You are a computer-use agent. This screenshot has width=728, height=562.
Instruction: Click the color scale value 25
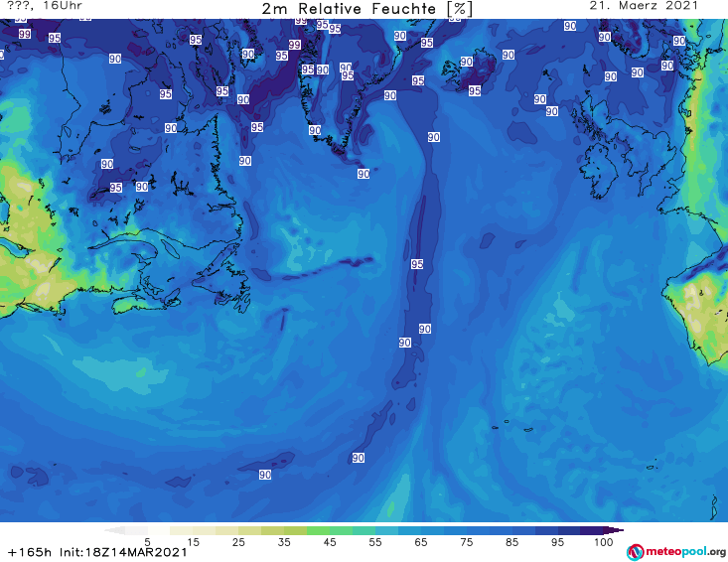238,542
